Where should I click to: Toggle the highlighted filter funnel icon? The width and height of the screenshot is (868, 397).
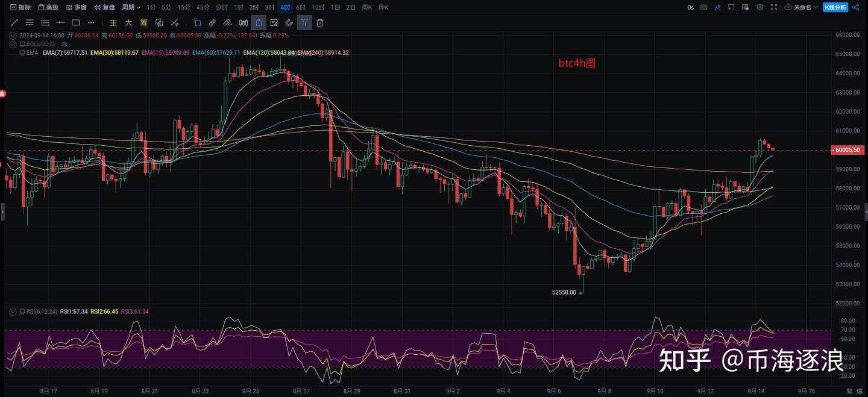305,23
